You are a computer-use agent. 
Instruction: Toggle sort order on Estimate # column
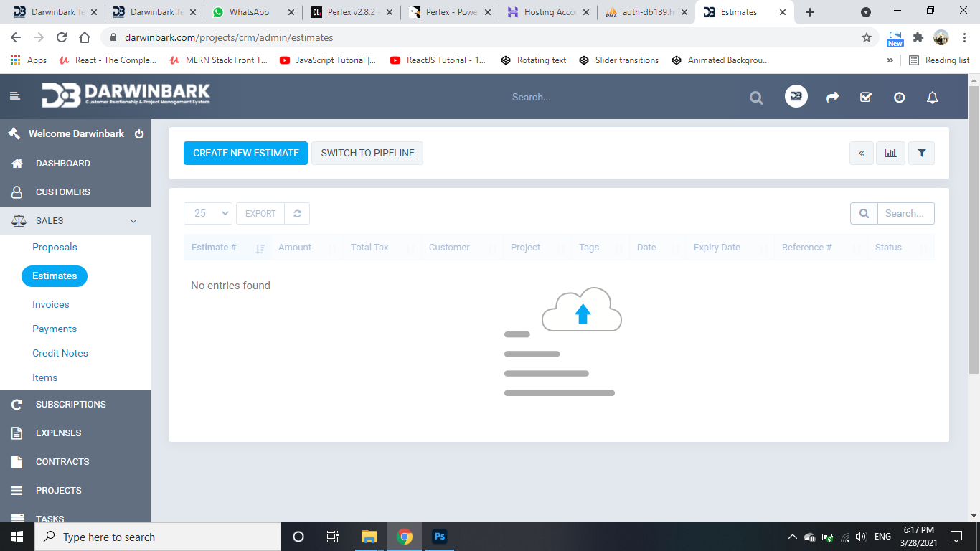click(260, 248)
